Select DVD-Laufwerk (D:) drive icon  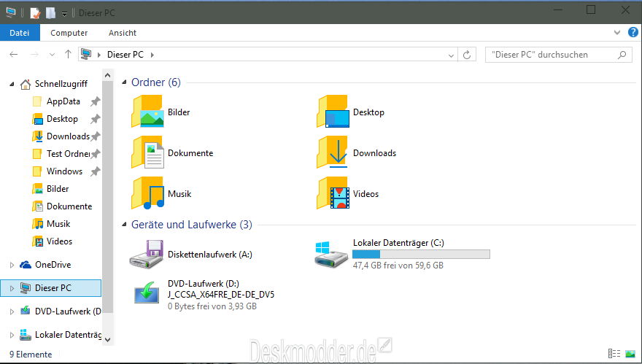point(147,293)
